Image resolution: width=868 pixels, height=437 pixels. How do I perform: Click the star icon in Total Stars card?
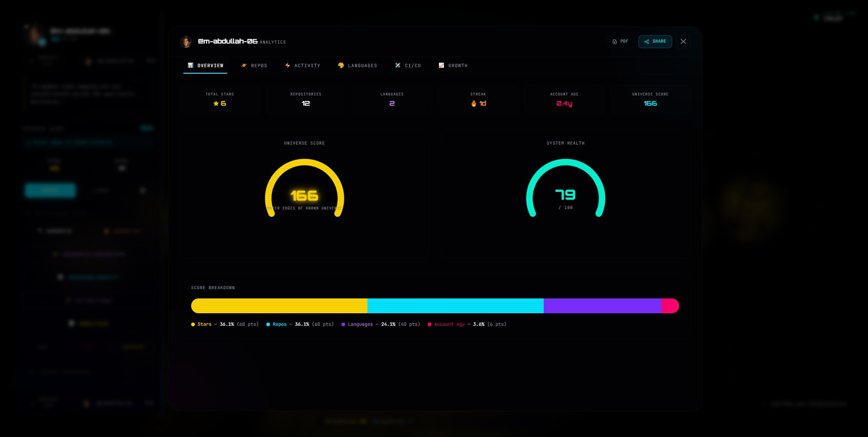point(216,103)
